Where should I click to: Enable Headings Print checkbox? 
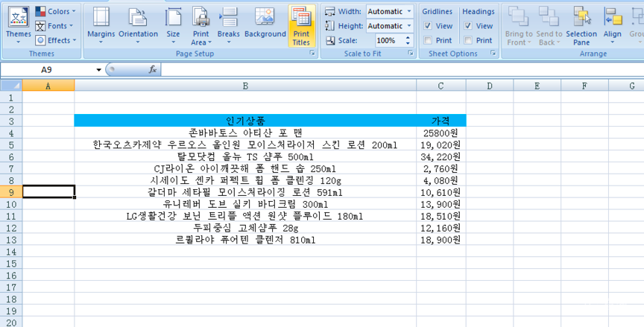468,40
